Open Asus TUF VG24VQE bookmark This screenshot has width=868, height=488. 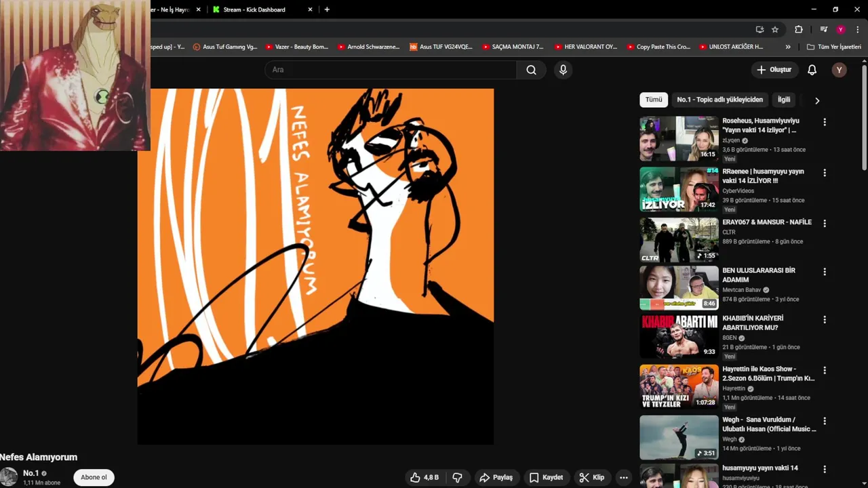pos(441,47)
